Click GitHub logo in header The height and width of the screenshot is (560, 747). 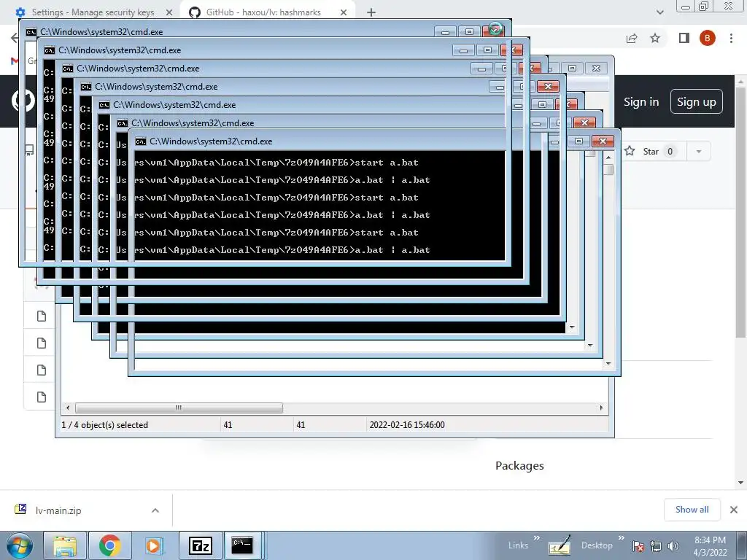coord(23,101)
